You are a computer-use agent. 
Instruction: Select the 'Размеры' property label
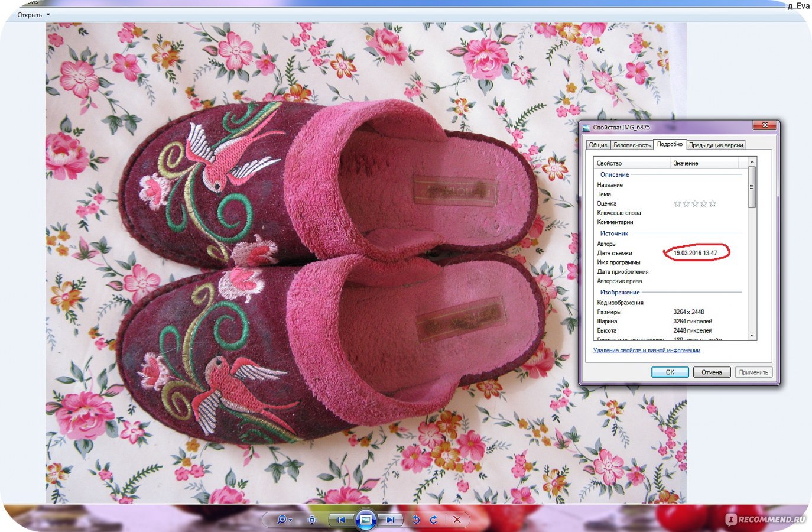tap(609, 312)
